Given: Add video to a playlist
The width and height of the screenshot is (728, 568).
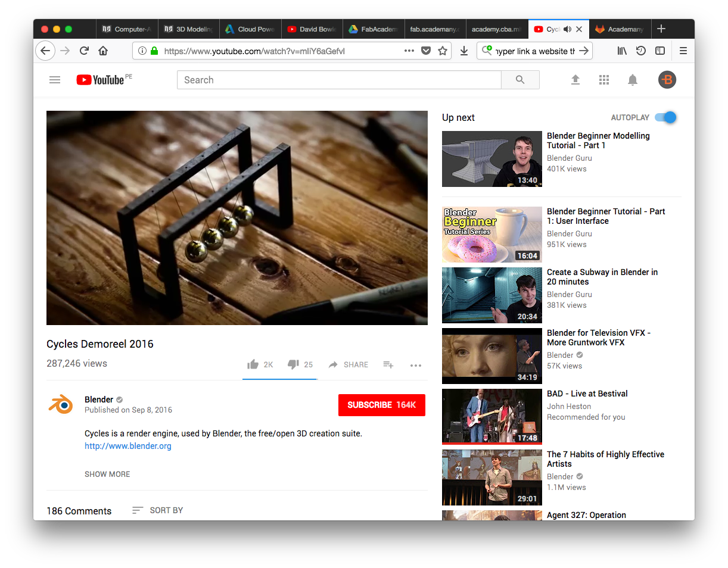Looking at the screenshot, I should [x=388, y=364].
